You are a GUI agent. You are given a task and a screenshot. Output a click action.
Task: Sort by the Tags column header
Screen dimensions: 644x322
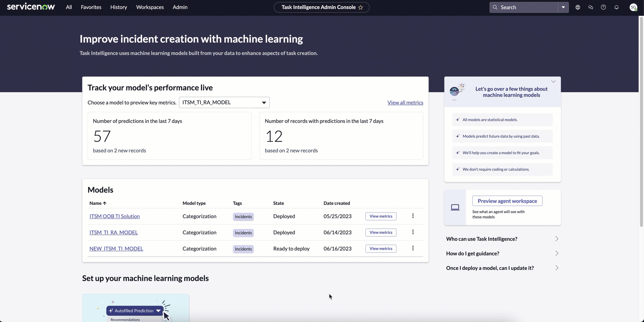(237, 203)
